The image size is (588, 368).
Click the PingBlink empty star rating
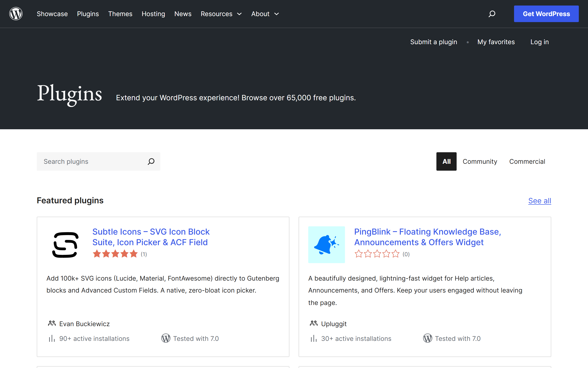[377, 254]
